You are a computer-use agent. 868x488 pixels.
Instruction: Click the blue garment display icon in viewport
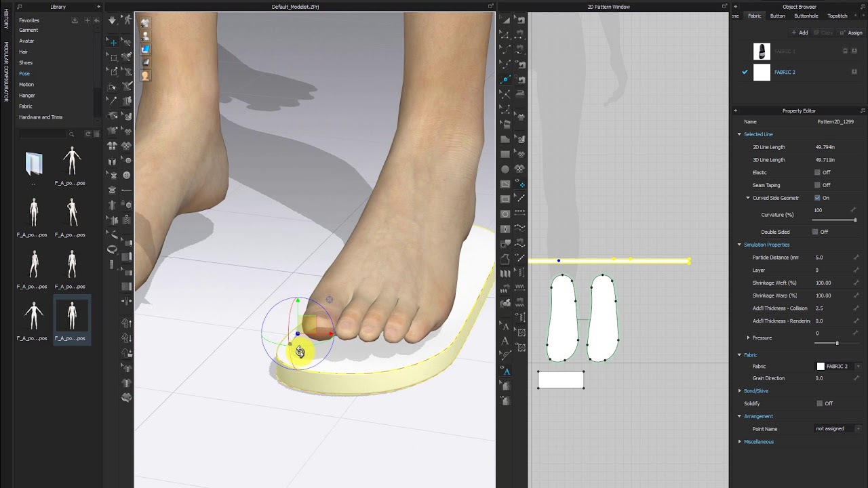(x=145, y=49)
